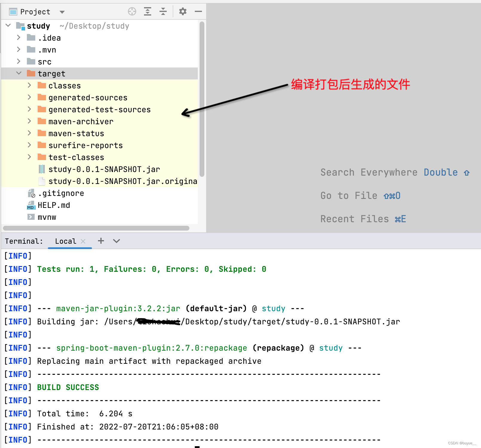Hide the Project panel with minus icon
Screen dimensions: 481x448
(x=198, y=12)
